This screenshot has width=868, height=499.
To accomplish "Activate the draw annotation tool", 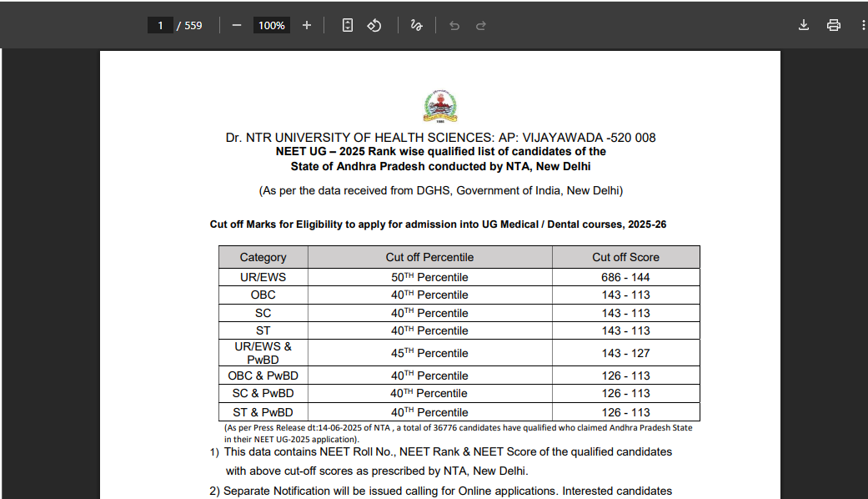I will [x=416, y=26].
